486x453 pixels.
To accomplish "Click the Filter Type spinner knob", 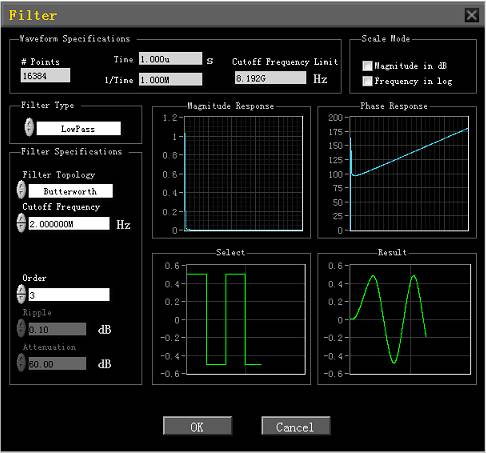I will pyautogui.click(x=29, y=127).
